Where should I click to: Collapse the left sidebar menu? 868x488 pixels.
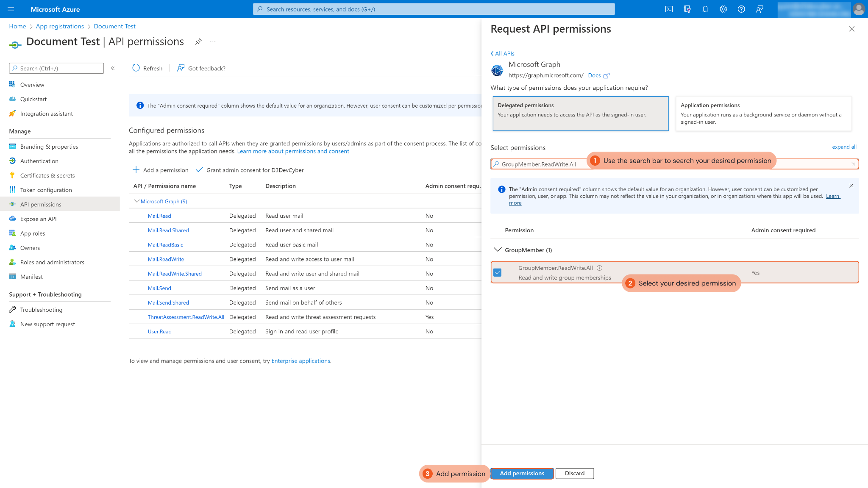coord(113,68)
